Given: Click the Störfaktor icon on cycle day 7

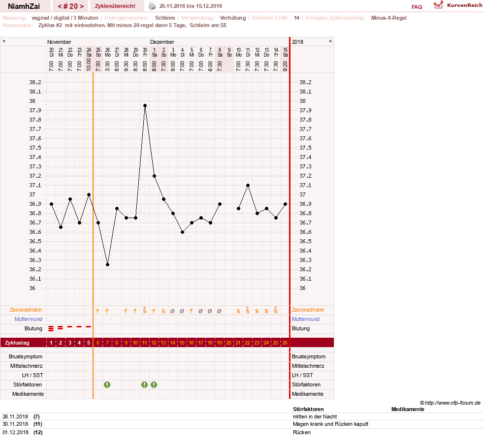Looking at the screenshot, I should pyautogui.click(x=107, y=384).
